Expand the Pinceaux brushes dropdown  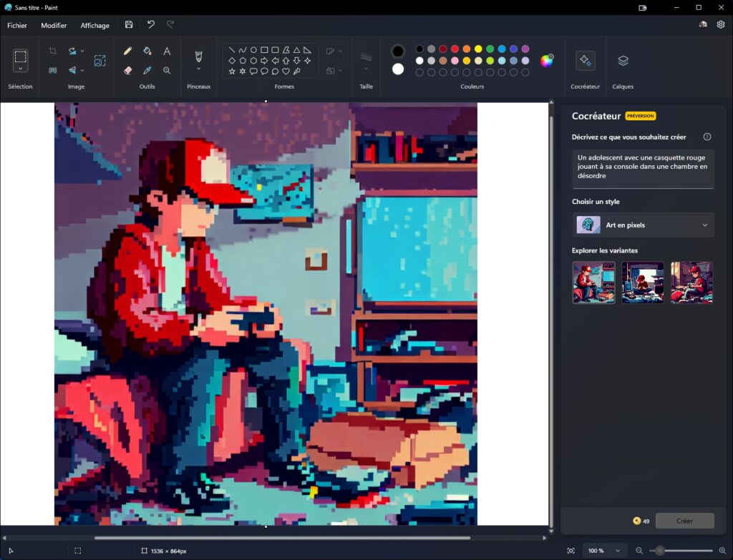199,69
